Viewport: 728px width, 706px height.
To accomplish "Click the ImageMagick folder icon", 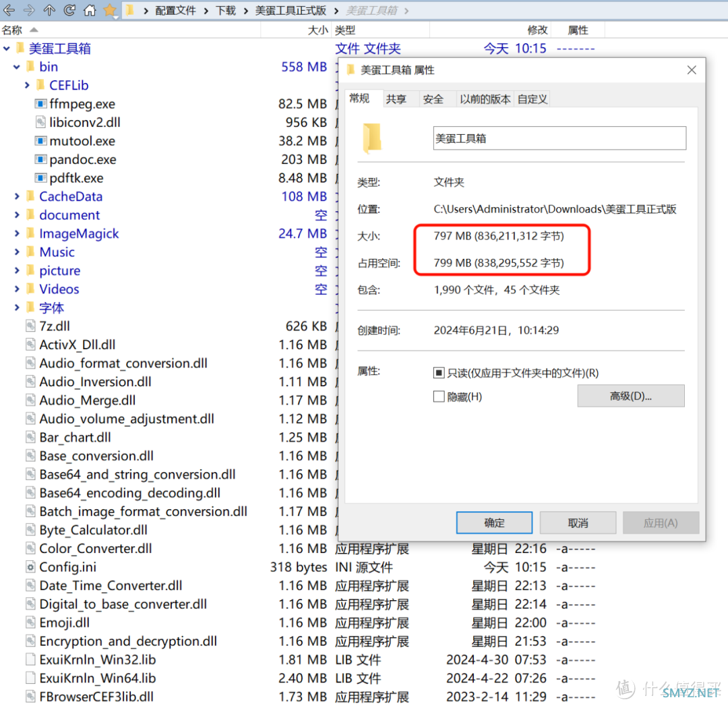I will click(30, 233).
